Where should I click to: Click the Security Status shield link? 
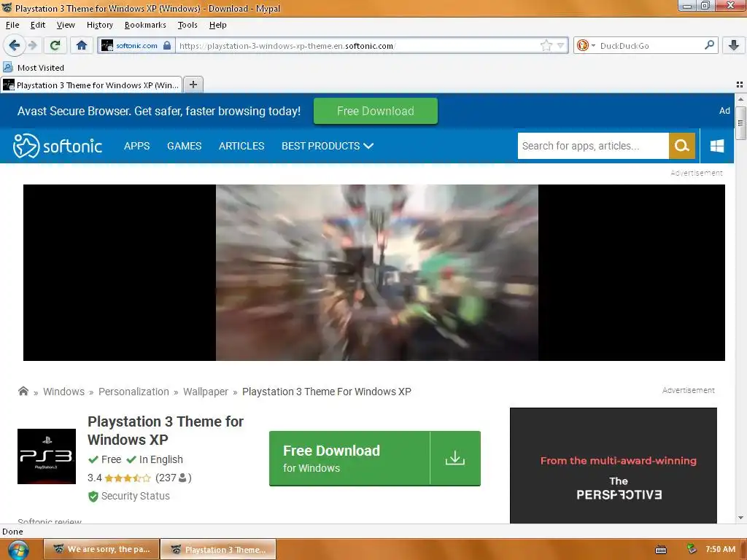click(129, 496)
